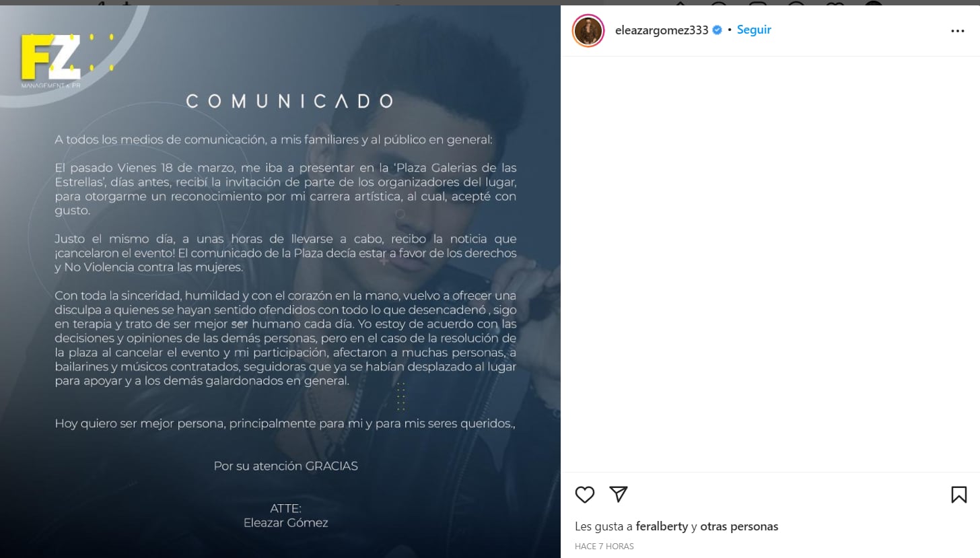Open new post square icon in top bar

[758, 3]
